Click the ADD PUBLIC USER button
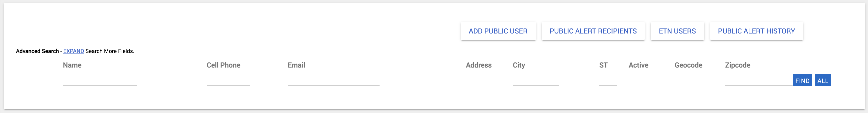 tap(498, 31)
